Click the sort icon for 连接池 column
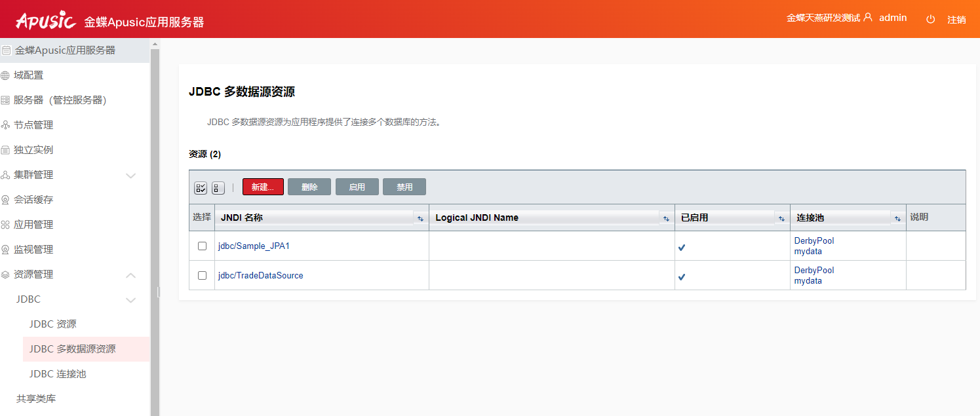Screen dimensions: 980x416 click(897, 218)
